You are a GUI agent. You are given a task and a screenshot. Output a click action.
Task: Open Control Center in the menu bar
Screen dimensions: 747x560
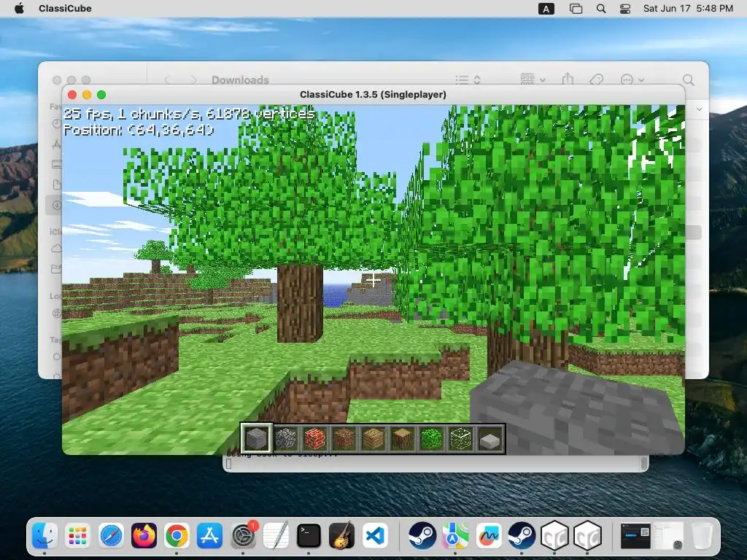pos(625,9)
